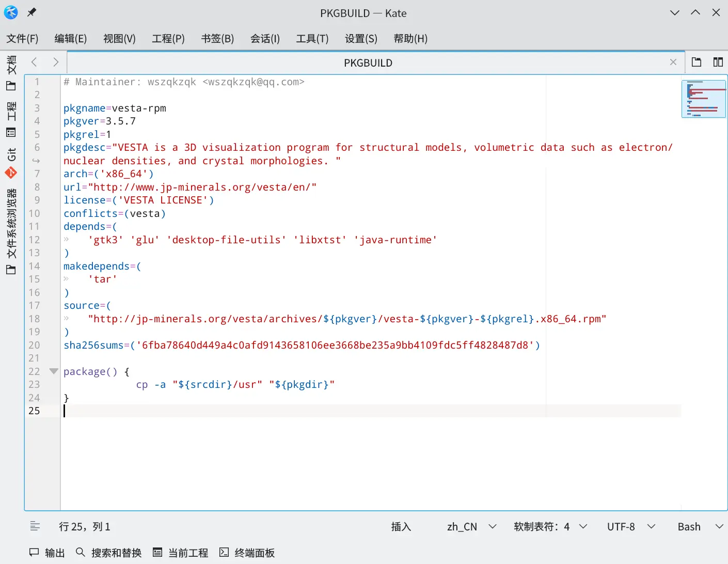The height and width of the screenshot is (564, 728).
Task: Open the 文件系统浏览器 sidebar panel
Action: click(x=11, y=232)
